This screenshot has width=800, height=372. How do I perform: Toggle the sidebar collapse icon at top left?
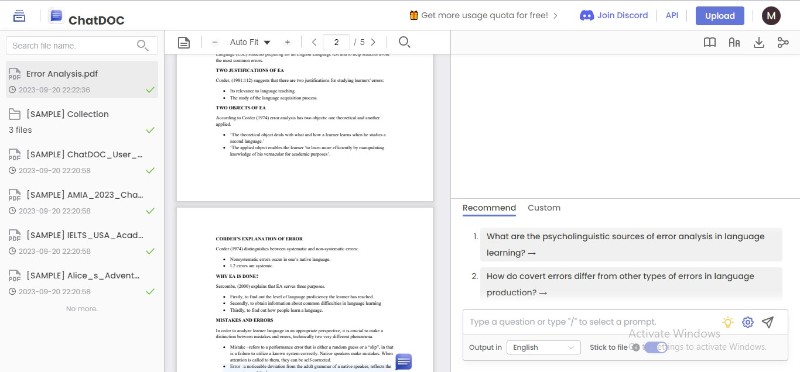(x=19, y=16)
